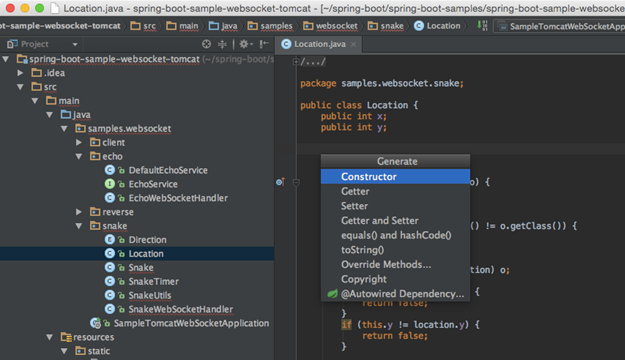Click the package samples.websocket.snake statement
The height and width of the screenshot is (360, 625).
pos(382,83)
